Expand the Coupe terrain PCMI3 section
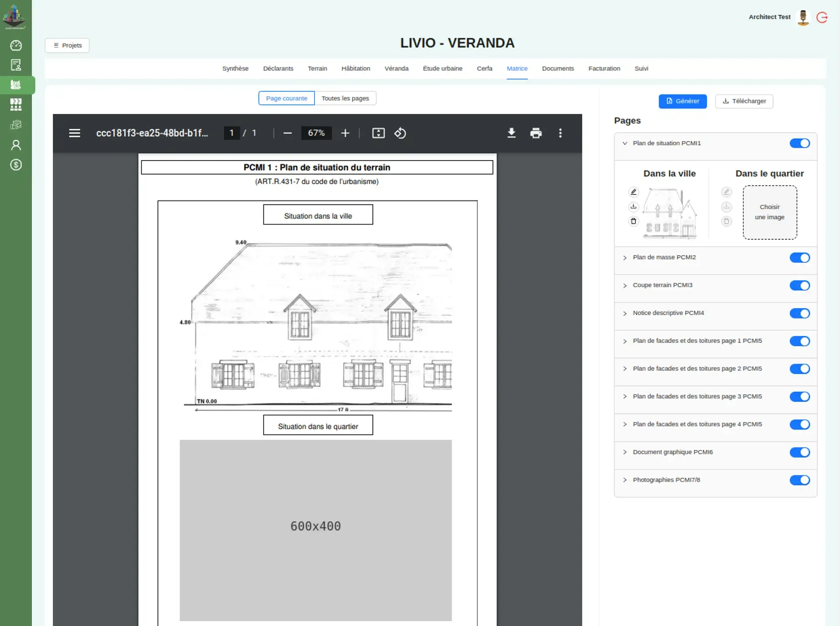 click(x=625, y=285)
